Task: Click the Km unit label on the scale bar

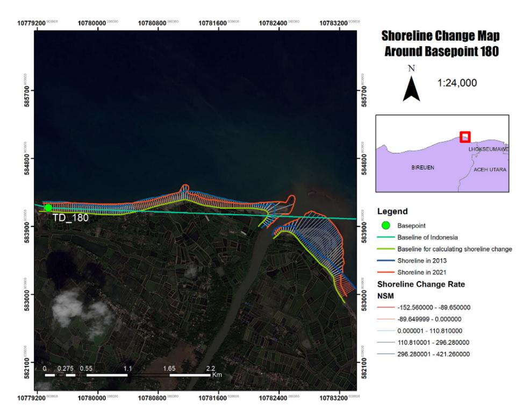Action: 217,375
